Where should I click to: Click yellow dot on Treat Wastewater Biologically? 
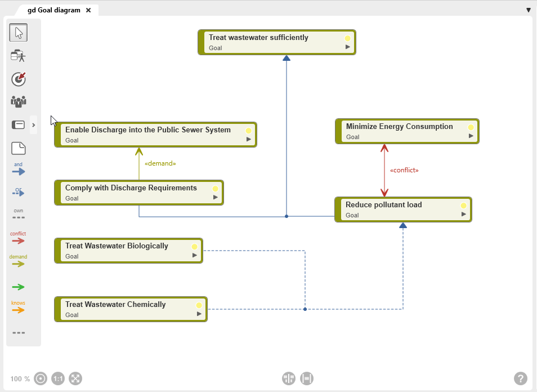[x=194, y=247]
